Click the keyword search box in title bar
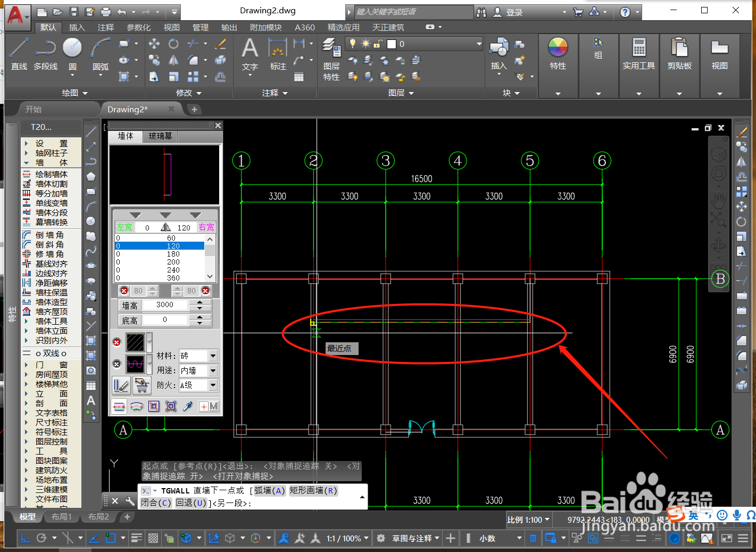The image size is (756, 552). 413,12
